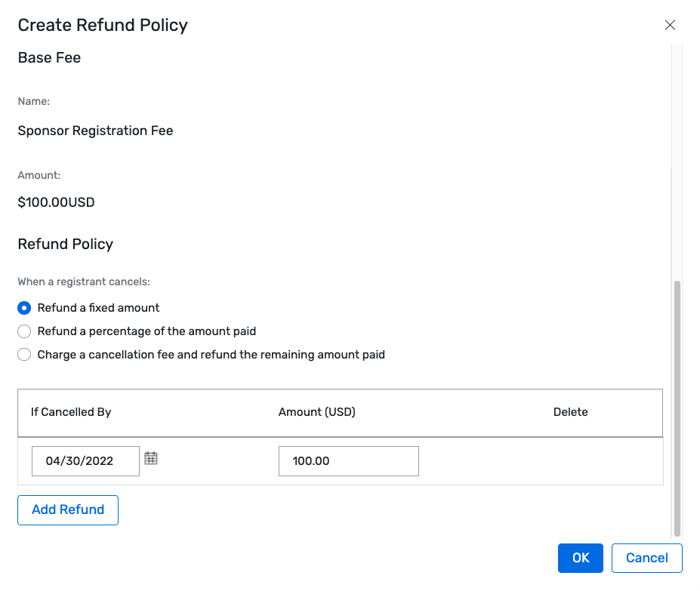Viewport: 700px width, 591px height.
Task: Click the calendar icon beside the cancellation date
Action: [150, 457]
